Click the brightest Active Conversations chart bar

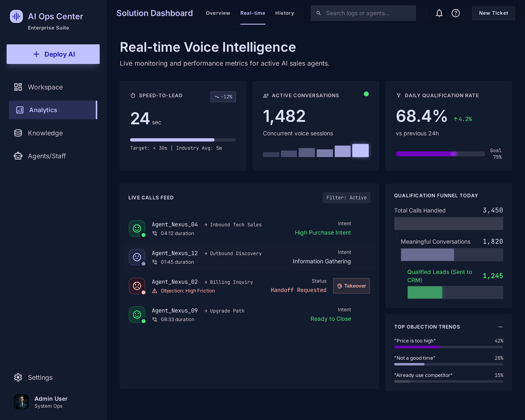[361, 151]
